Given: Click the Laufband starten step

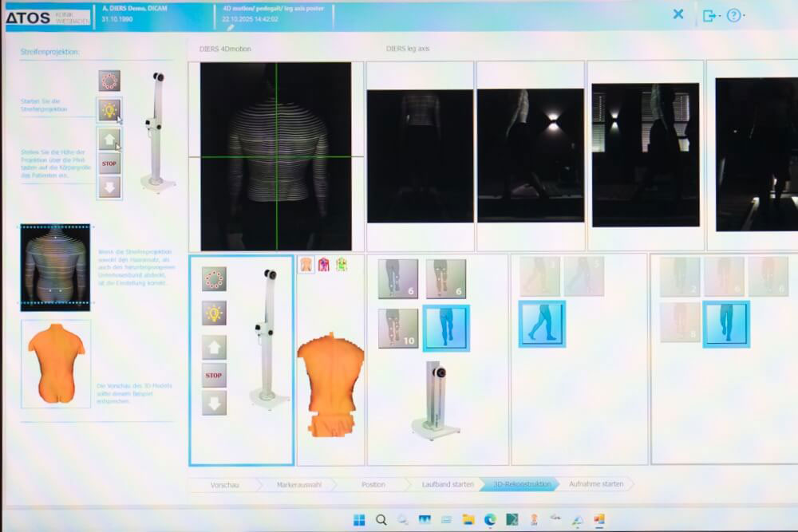Looking at the screenshot, I should (448, 484).
